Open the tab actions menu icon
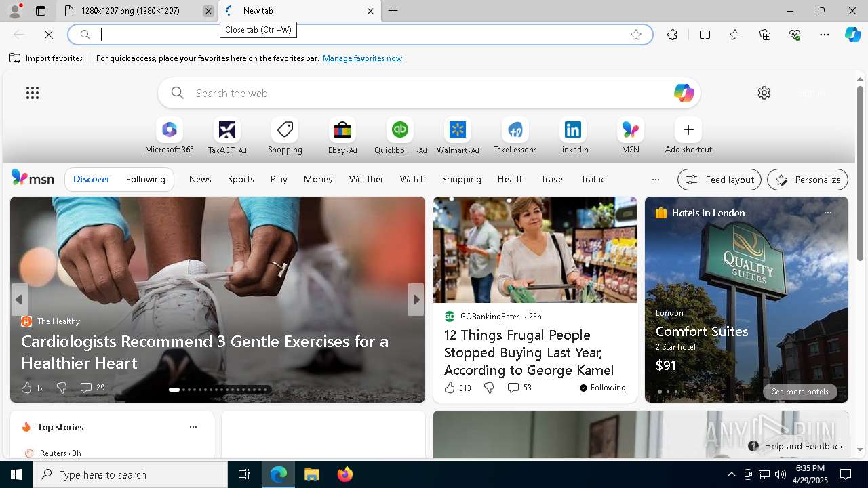The width and height of the screenshot is (868, 488). coord(41,11)
